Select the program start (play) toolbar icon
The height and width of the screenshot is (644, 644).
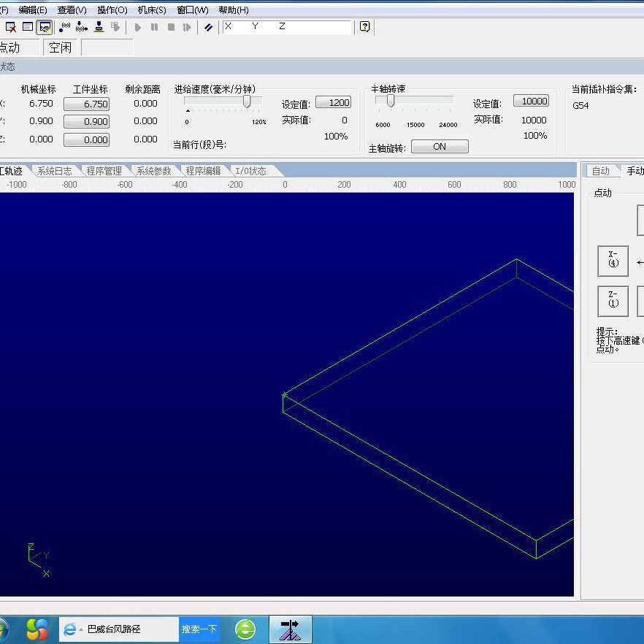[x=138, y=27]
